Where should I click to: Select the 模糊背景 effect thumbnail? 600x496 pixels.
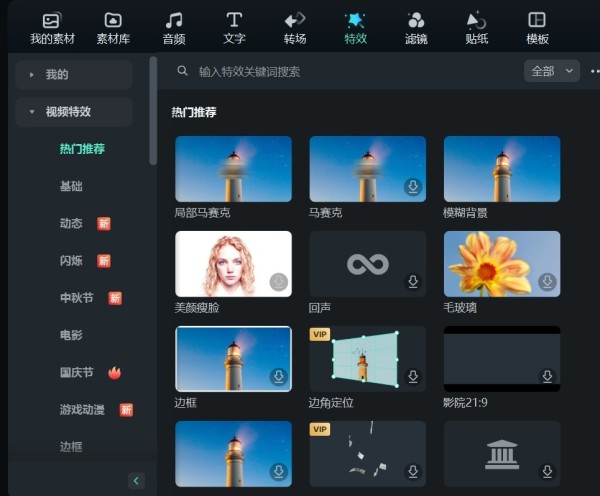[x=502, y=169]
